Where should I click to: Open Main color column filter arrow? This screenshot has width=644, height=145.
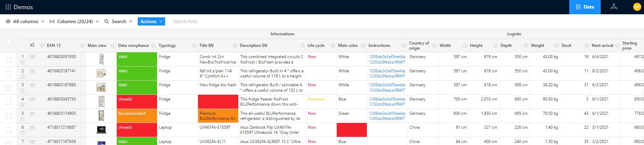point(363,46)
